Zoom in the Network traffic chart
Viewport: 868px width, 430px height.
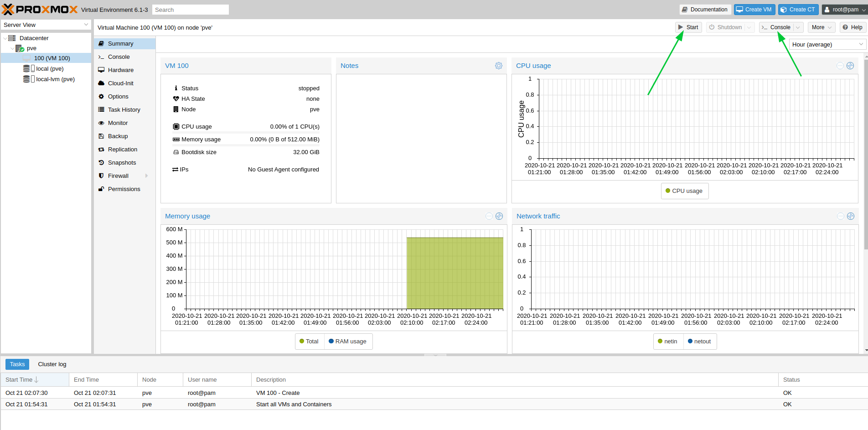tap(851, 216)
